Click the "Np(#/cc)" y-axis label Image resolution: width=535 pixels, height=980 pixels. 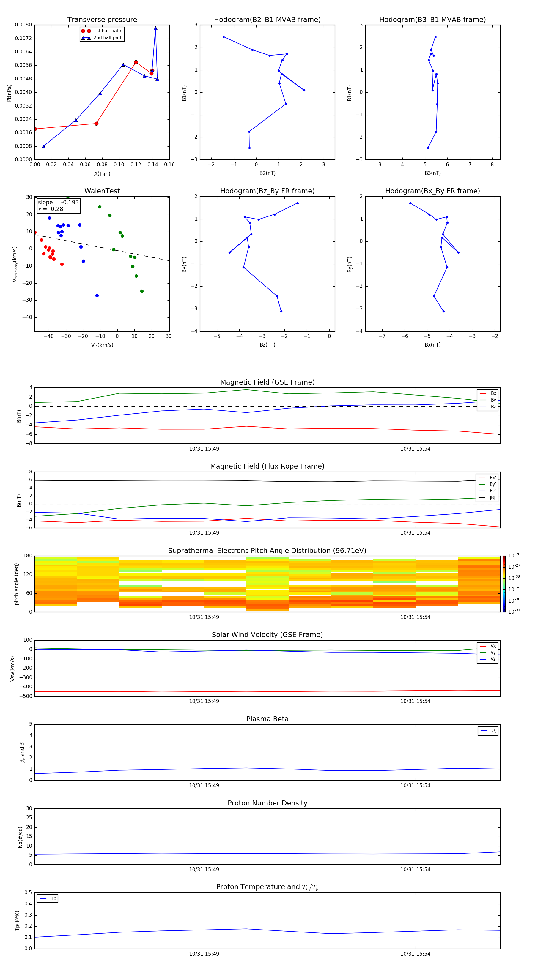[20, 837]
